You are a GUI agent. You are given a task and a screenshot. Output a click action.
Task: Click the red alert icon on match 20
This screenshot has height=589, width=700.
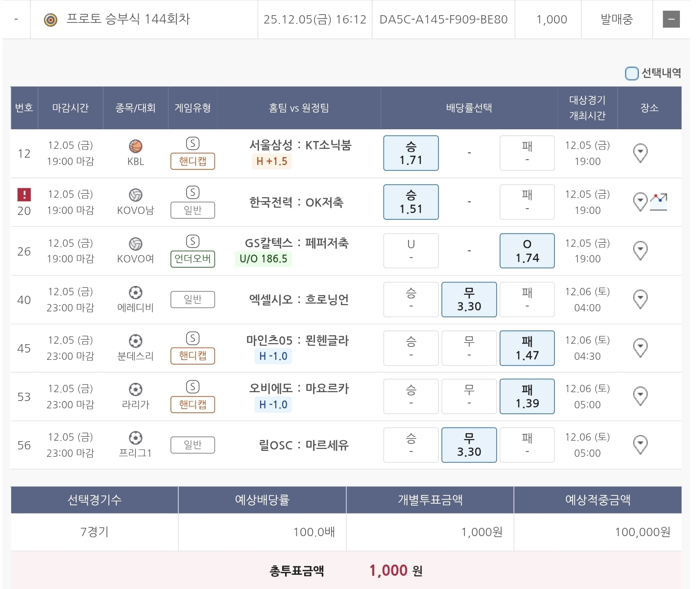24,194
